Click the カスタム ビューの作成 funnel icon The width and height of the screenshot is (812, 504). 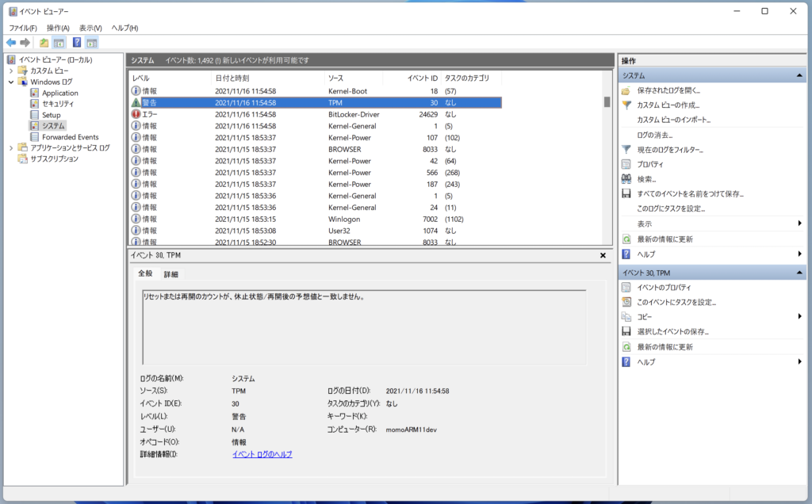[x=626, y=105]
